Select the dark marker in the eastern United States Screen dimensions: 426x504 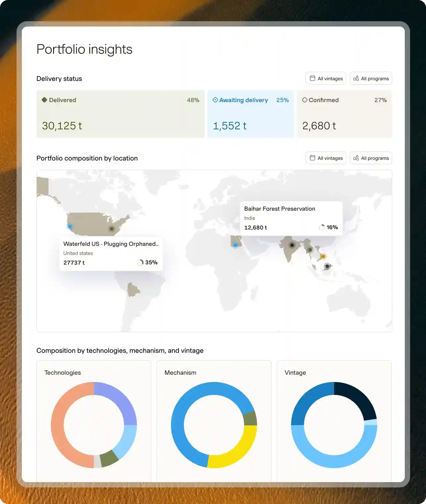112,229
